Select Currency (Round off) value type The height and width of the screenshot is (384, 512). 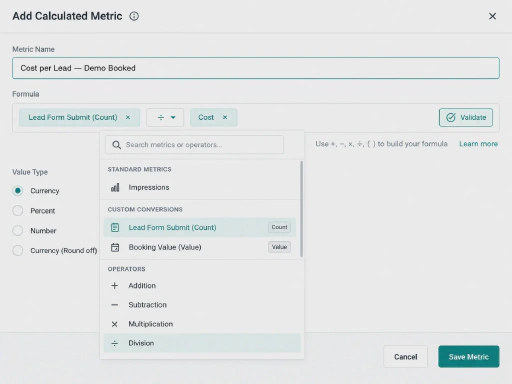pos(18,250)
